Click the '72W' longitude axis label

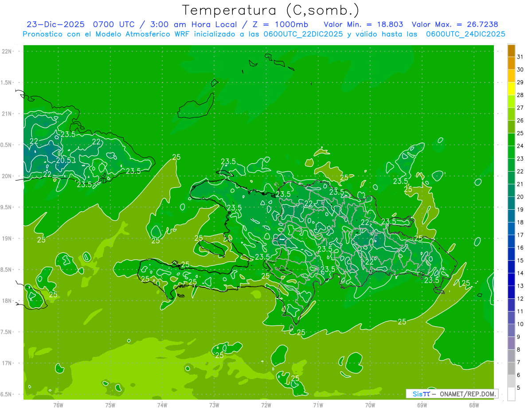(266, 405)
